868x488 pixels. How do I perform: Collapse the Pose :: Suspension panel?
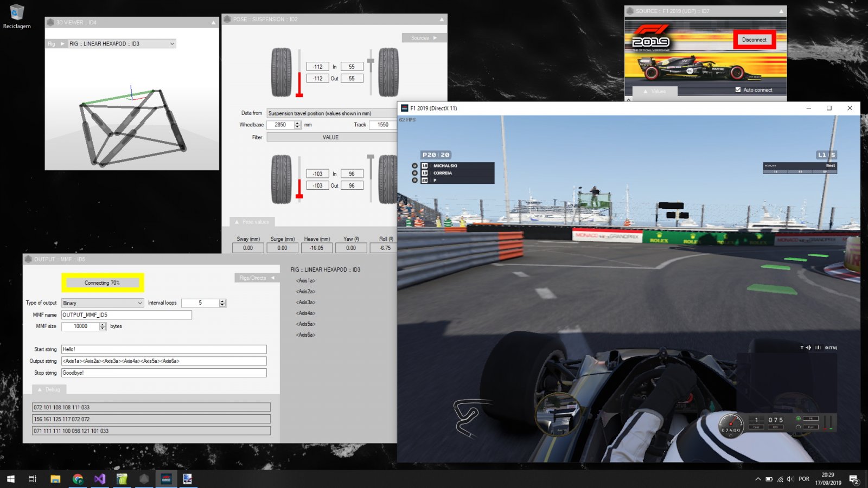pyautogui.click(x=441, y=20)
